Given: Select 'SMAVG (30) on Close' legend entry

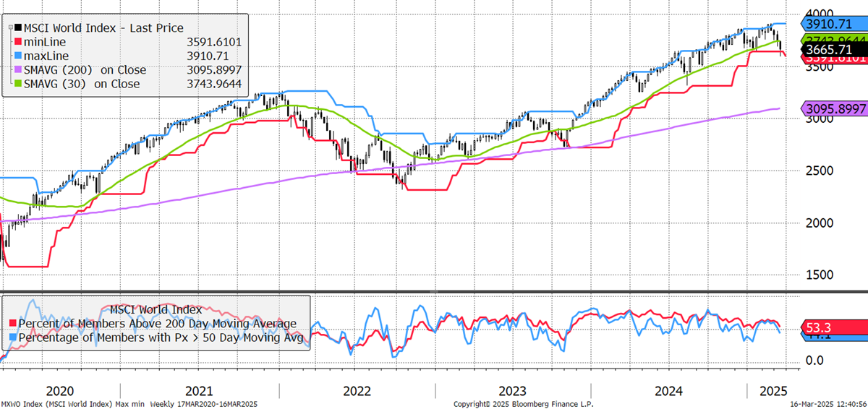Looking at the screenshot, I should click(x=82, y=84).
